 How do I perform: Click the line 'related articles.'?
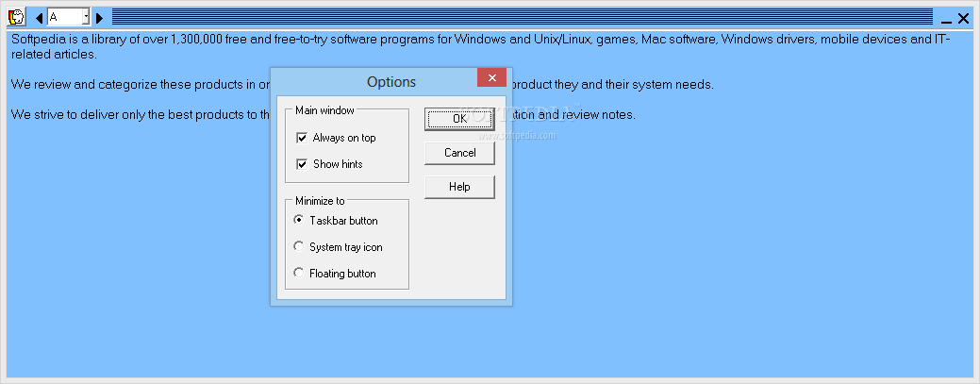tap(54, 55)
